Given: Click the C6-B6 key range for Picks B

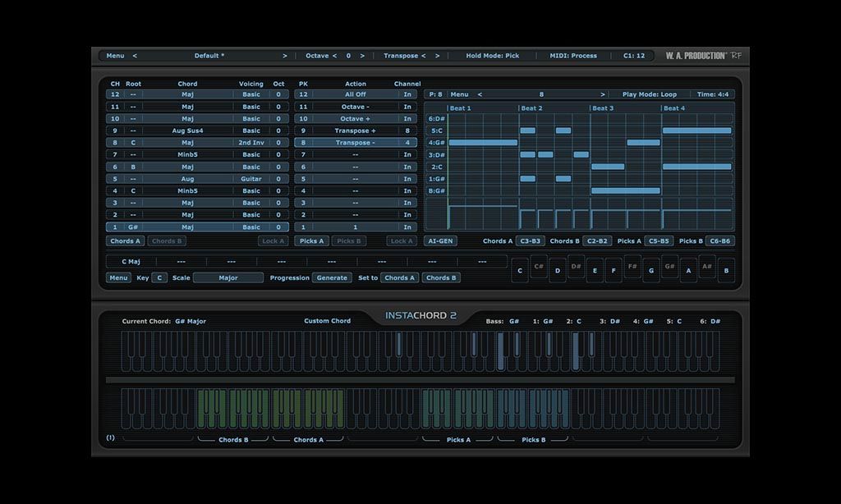Looking at the screenshot, I should (x=719, y=241).
